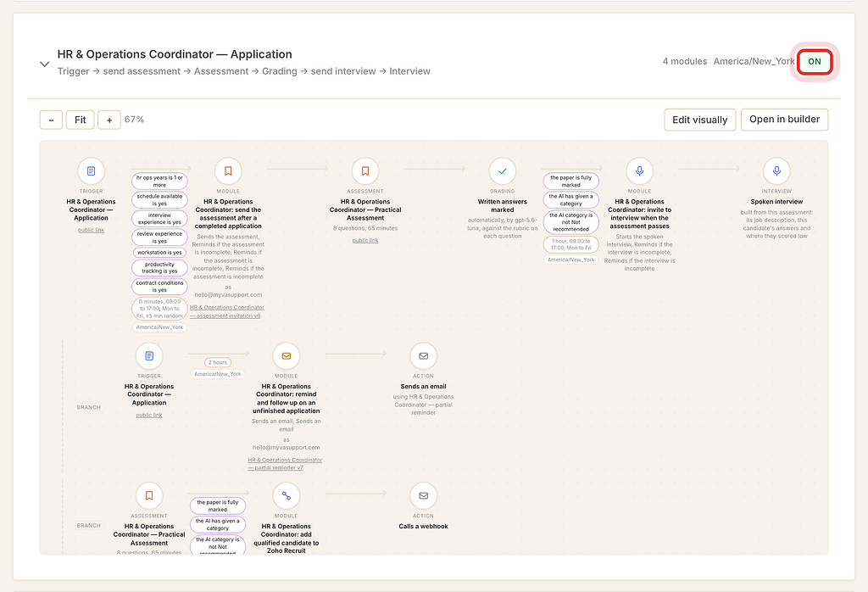The width and height of the screenshot is (868, 592).
Task: Click bottom branch 'AI has given a category' condition
Action: [x=218, y=524]
